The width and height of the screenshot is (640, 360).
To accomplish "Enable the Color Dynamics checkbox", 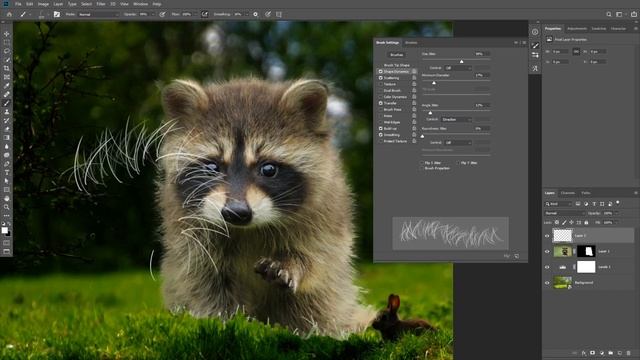I will 380,97.
